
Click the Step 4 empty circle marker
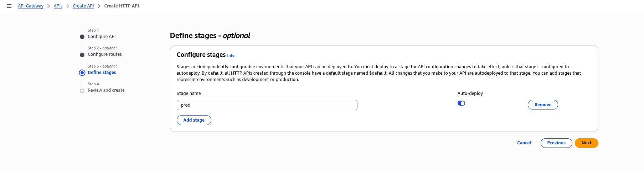[x=82, y=91]
